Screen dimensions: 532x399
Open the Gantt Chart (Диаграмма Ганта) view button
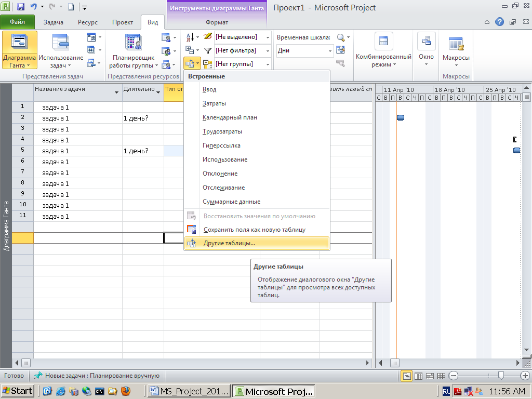[19, 50]
